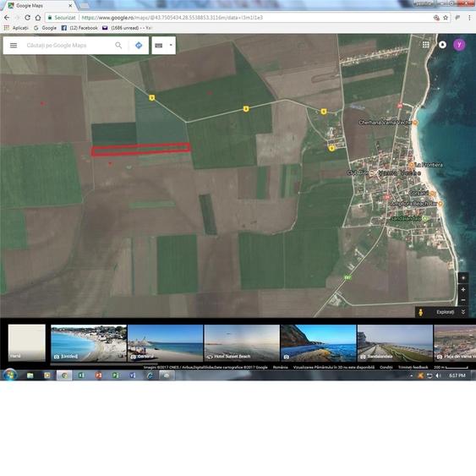Click the taskbar volume speaker icon
The width and height of the screenshot is (476, 476).
[438, 376]
